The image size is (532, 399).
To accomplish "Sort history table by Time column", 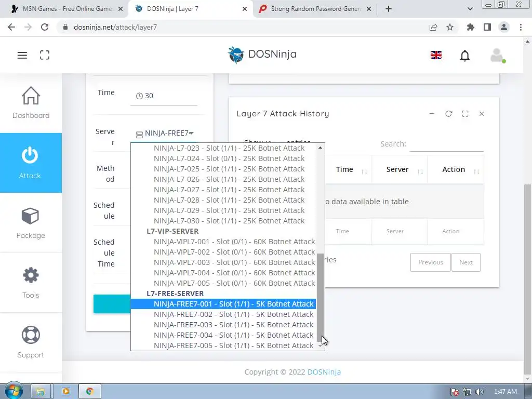I will [x=349, y=169].
